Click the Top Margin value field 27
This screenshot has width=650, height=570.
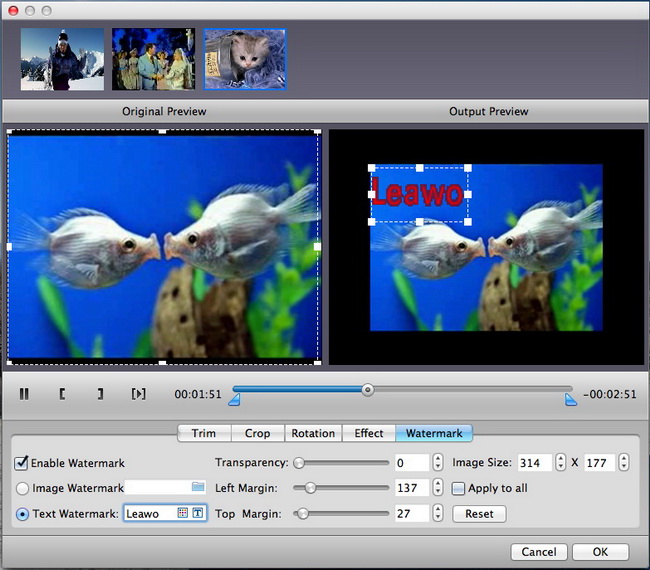[x=412, y=514]
